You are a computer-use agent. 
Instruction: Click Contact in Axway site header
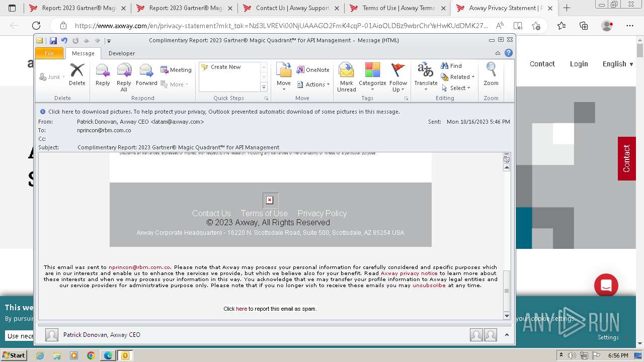(542, 64)
